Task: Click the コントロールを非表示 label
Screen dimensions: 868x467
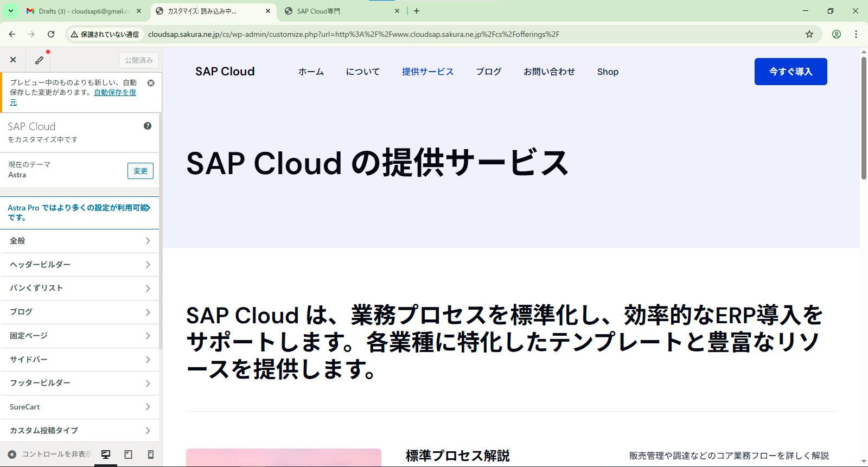Action: click(x=56, y=455)
